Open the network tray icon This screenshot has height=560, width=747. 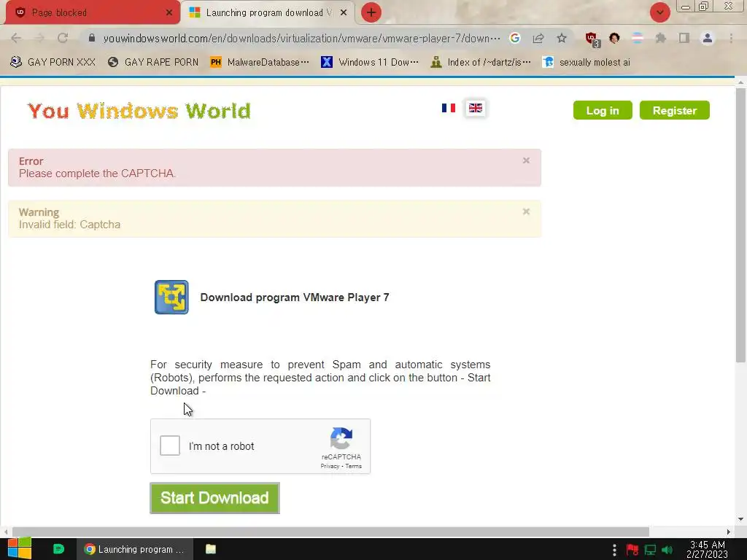[650, 550]
